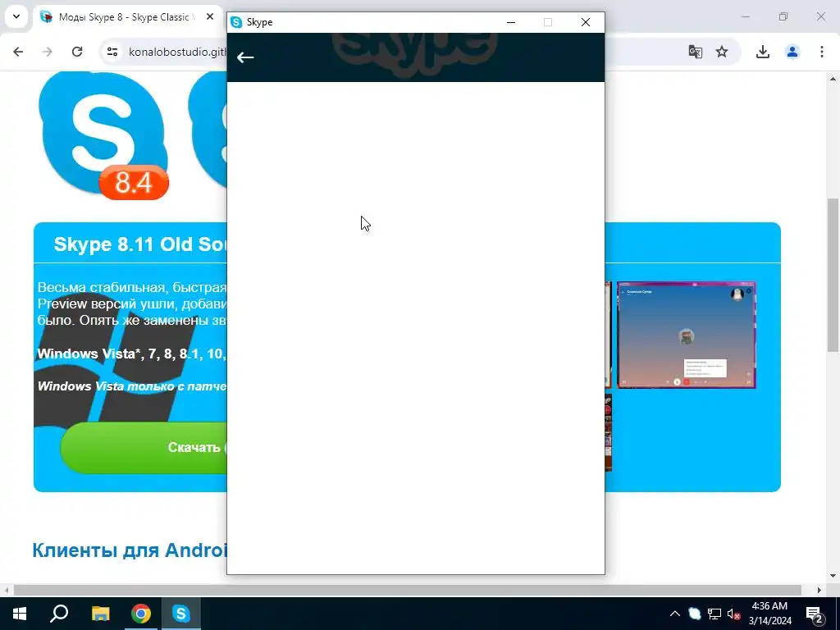Navigate back in Chrome
This screenshot has height=630, width=840.
[18, 52]
